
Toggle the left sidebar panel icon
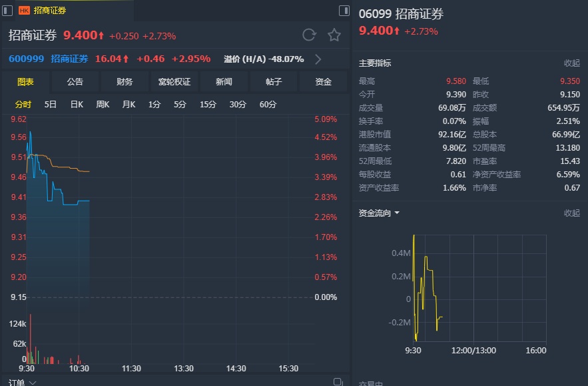[7, 11]
